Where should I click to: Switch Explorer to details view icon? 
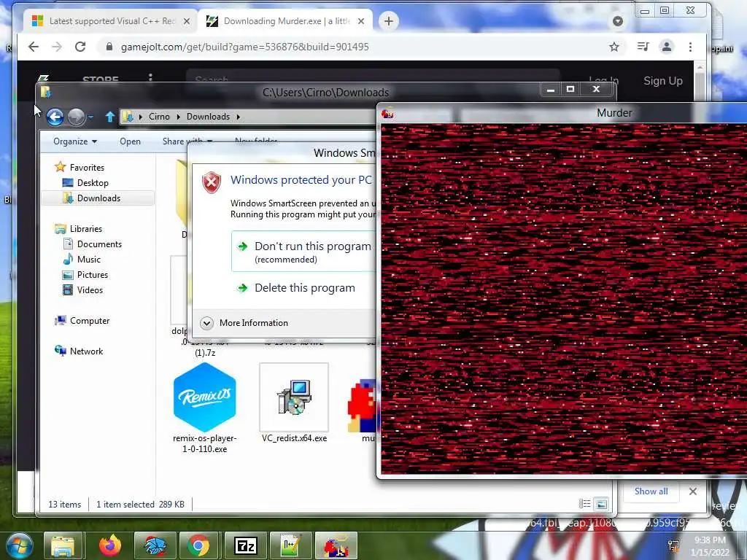(x=584, y=504)
